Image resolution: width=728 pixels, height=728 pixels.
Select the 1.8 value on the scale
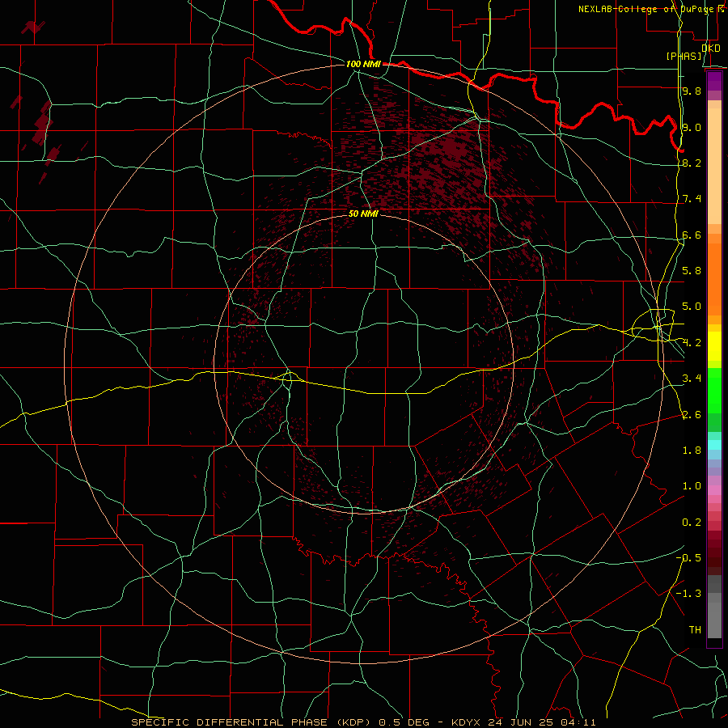[x=692, y=451]
